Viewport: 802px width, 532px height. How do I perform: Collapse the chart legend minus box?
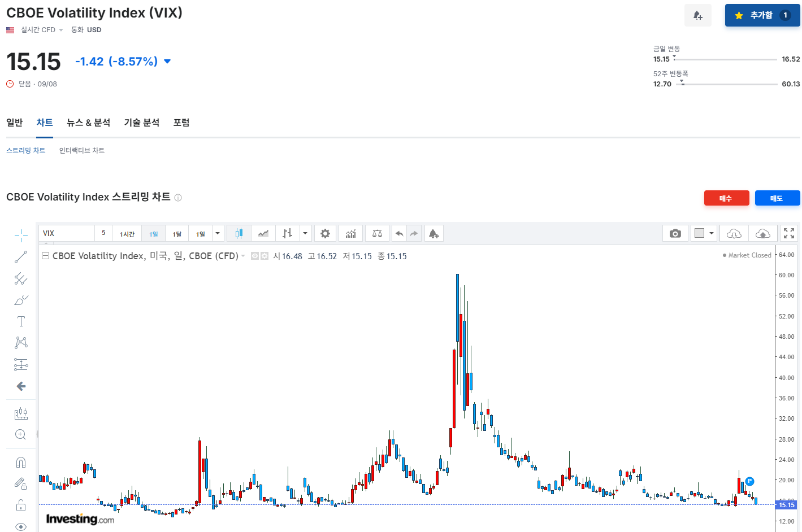[x=45, y=256]
